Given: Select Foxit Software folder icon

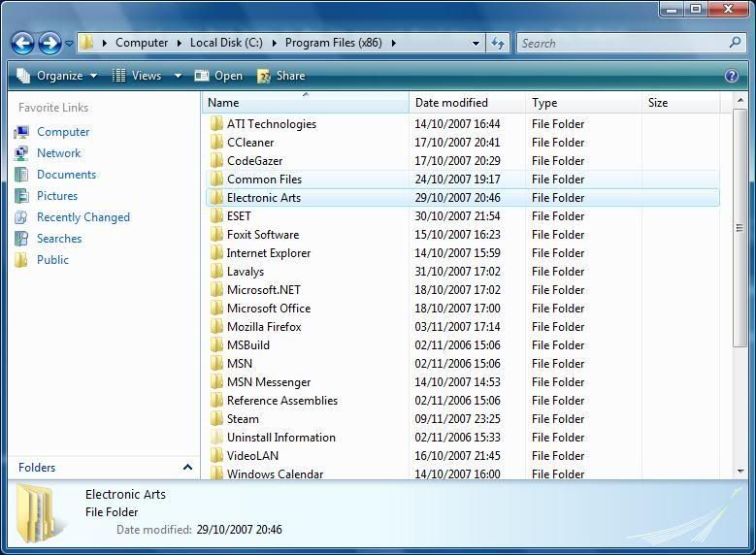Looking at the screenshot, I should point(216,235).
